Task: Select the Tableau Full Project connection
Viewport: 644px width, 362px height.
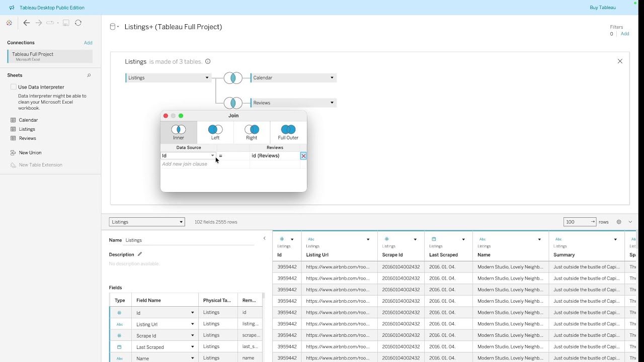Action: point(50,56)
